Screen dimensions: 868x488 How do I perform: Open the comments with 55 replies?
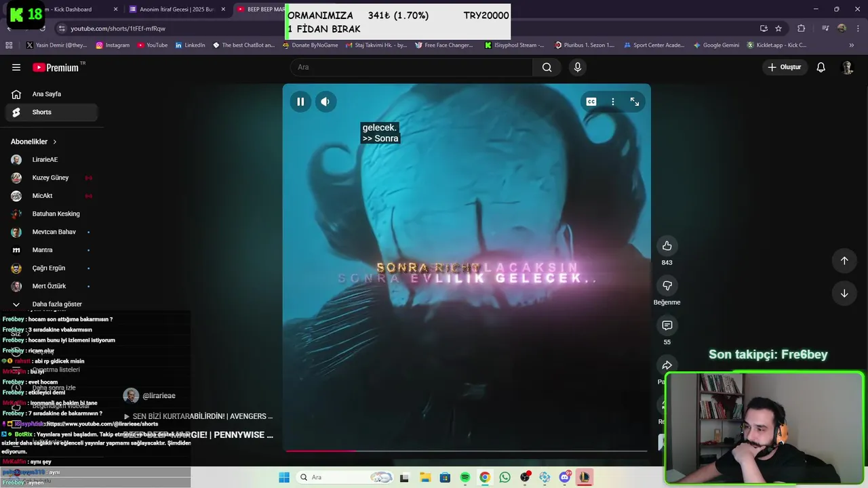pyautogui.click(x=667, y=325)
